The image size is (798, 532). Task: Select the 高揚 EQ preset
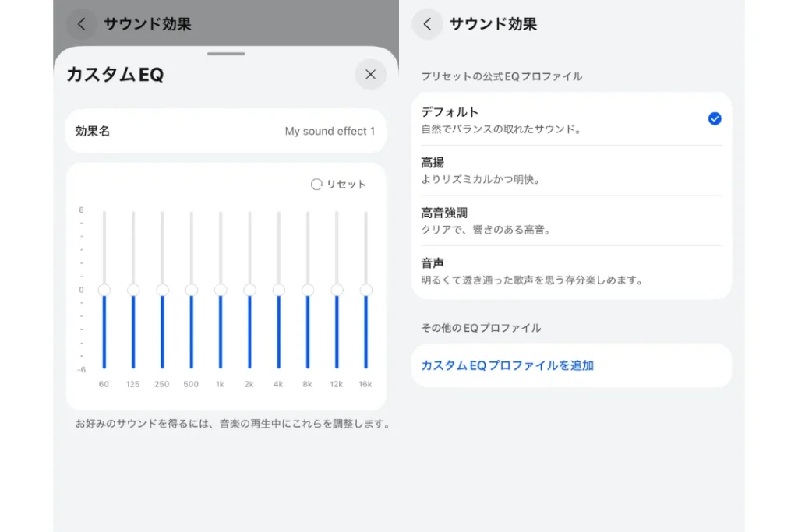[546, 170]
